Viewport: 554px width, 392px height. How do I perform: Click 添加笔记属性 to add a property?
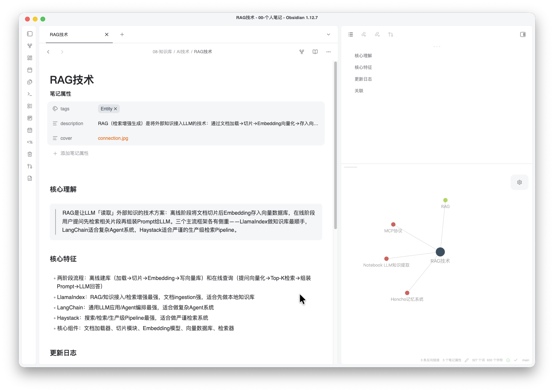click(x=71, y=153)
